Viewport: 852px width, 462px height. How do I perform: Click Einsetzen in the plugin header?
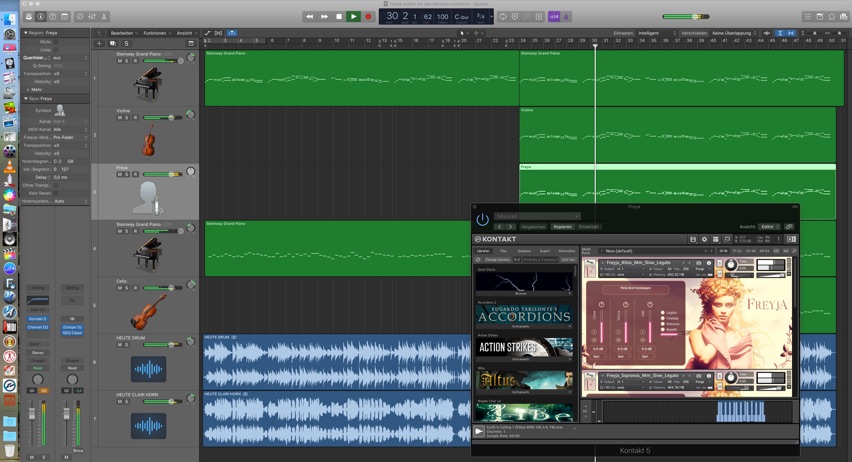point(588,227)
